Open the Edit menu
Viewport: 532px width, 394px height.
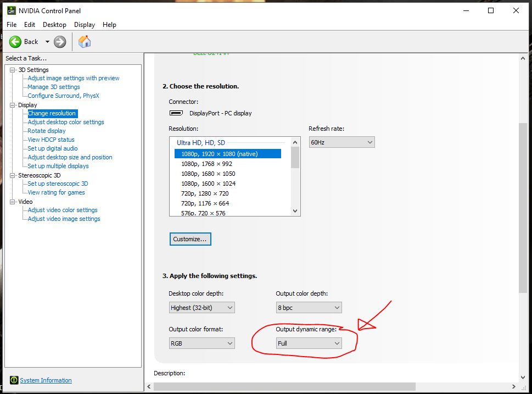pyautogui.click(x=30, y=25)
